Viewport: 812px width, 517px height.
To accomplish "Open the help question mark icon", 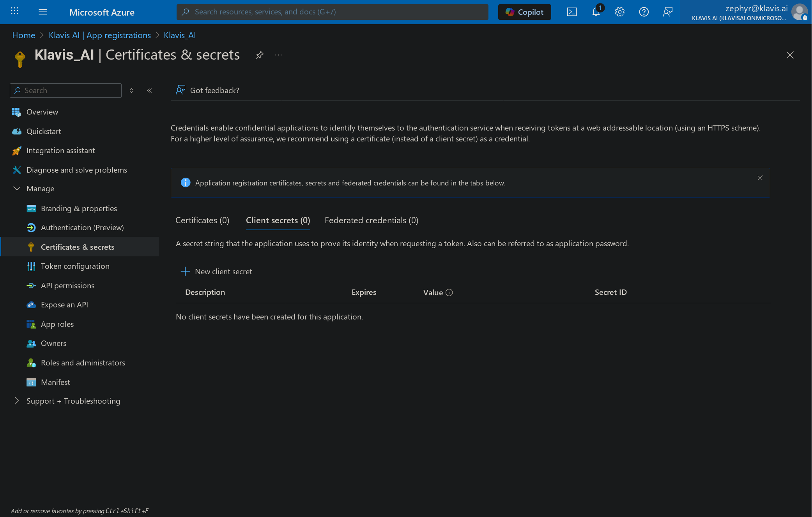I will [x=644, y=12].
